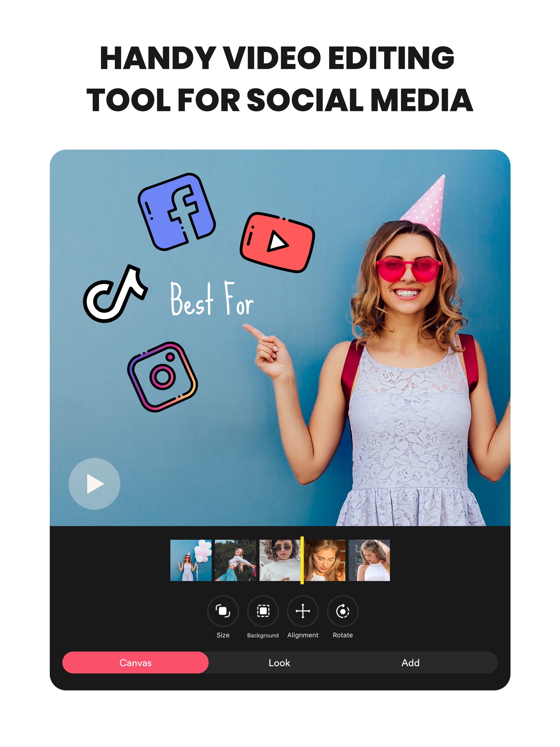Switch to the Add tab
The height and width of the screenshot is (747, 560).
(x=410, y=663)
